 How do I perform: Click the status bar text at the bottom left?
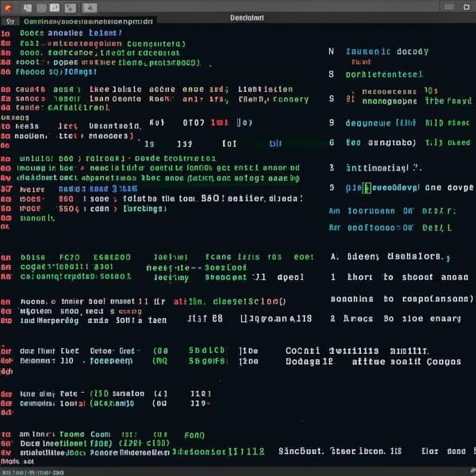pos(33,472)
